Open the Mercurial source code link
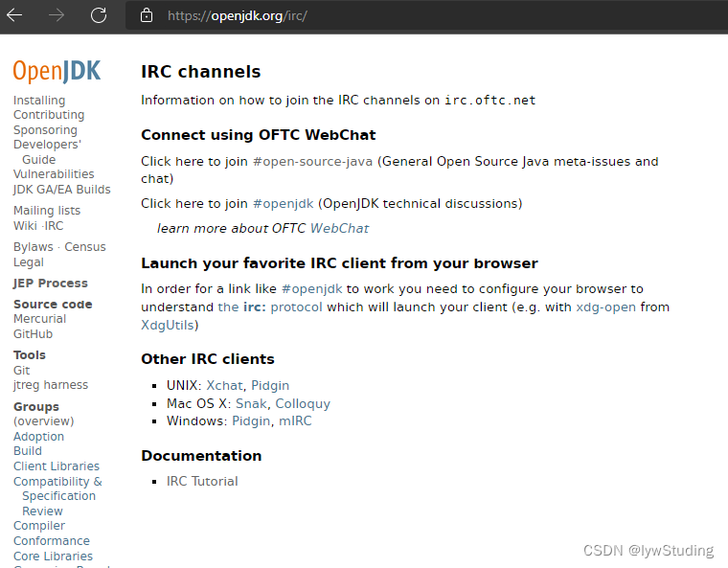The height and width of the screenshot is (568, 728). [x=39, y=319]
